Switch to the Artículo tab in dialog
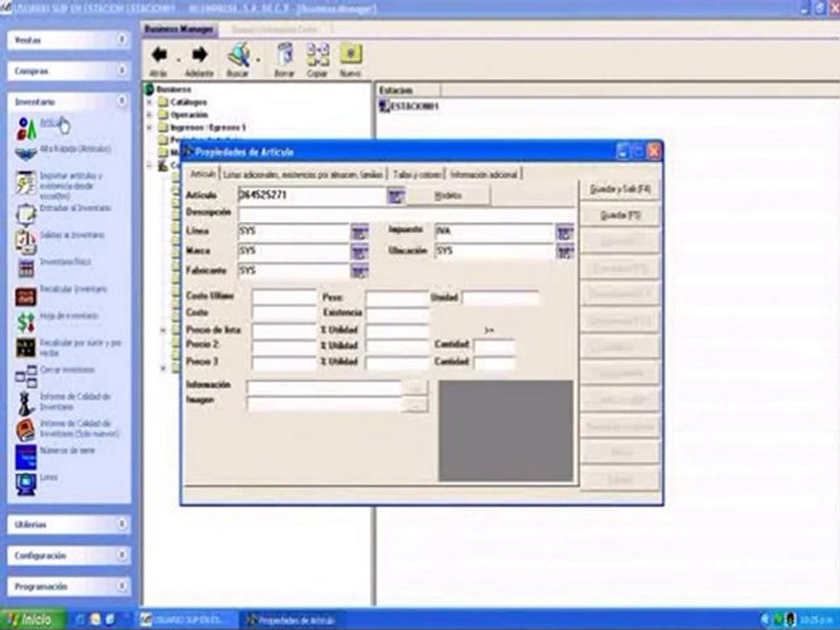The image size is (840, 630). [x=202, y=174]
